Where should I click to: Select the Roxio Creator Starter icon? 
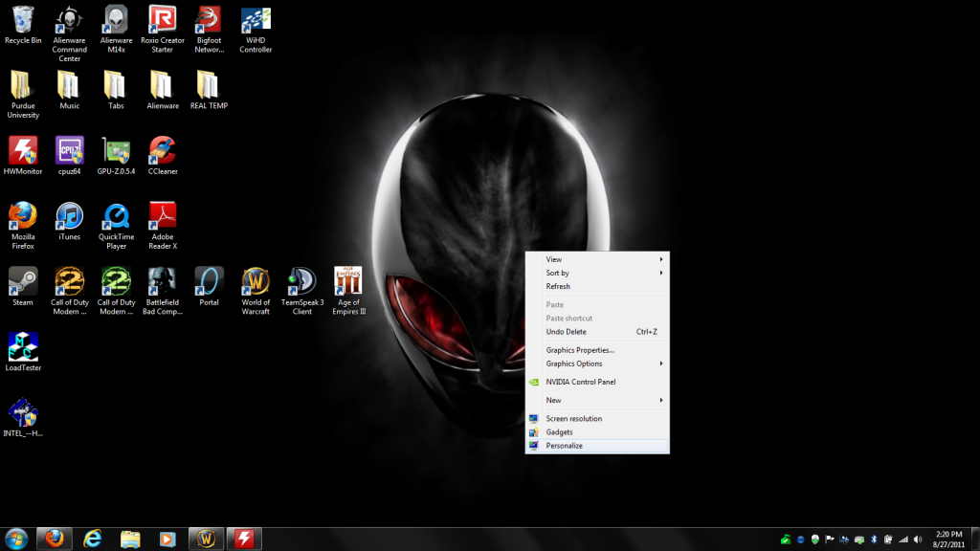point(163,30)
